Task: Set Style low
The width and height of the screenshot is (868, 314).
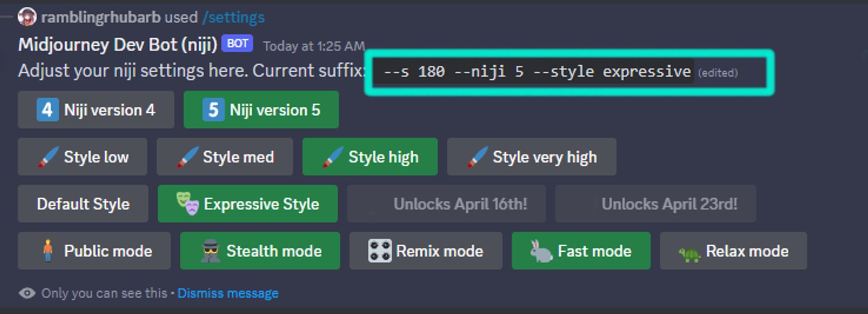Action: pos(83,157)
